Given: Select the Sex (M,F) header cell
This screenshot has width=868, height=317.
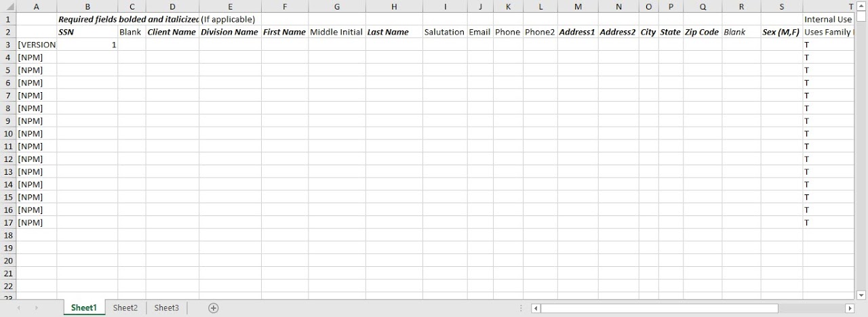Looking at the screenshot, I should point(781,33).
